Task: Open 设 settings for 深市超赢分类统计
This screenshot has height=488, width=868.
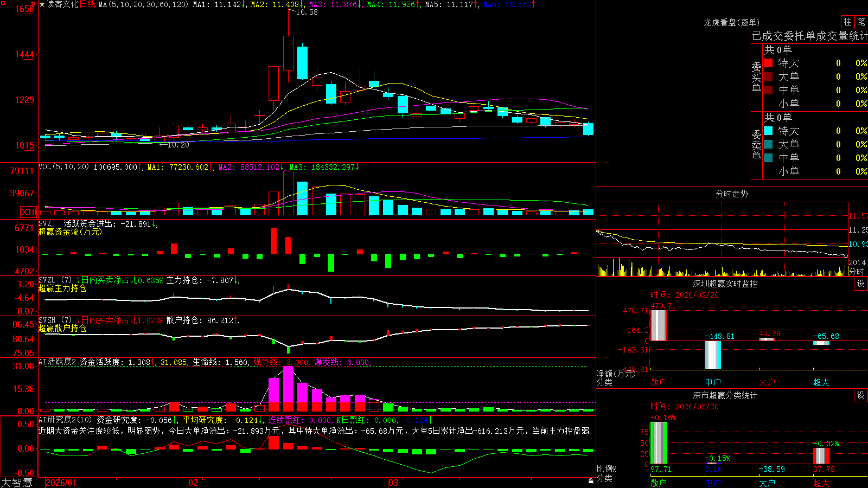Action: (x=861, y=395)
